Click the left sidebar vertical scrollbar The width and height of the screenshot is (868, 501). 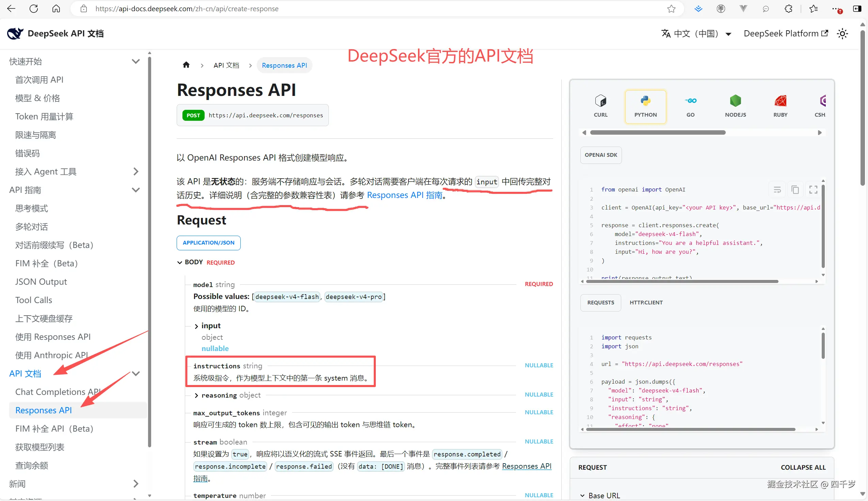point(149,251)
